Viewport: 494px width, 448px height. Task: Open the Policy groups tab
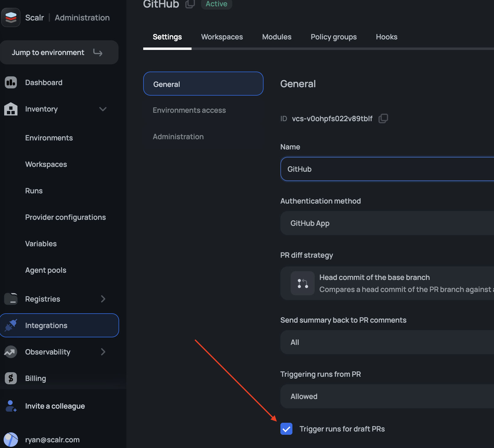click(334, 37)
